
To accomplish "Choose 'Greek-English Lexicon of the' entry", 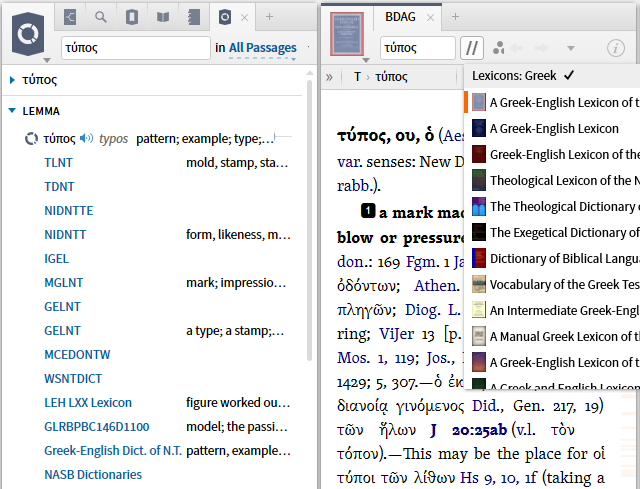I will tap(552, 155).
